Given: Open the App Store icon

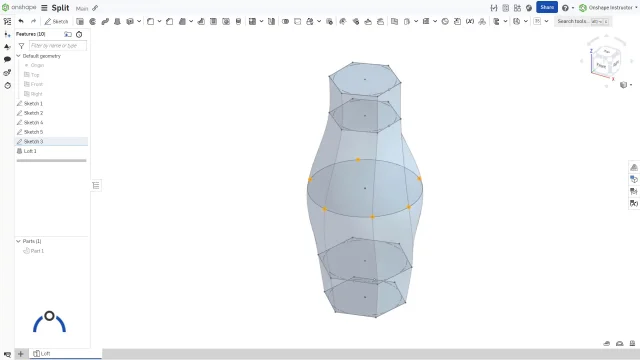Looking at the screenshot, I should click(x=517, y=8).
